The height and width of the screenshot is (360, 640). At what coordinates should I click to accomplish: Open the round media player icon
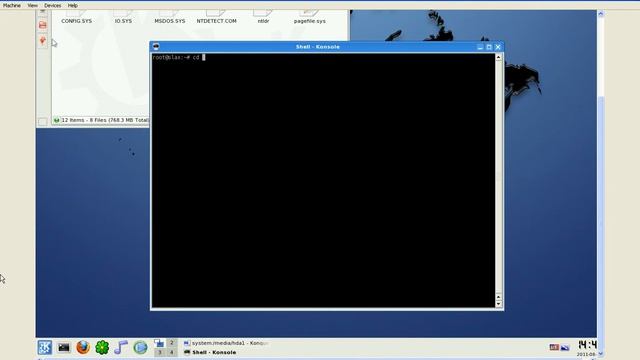pos(140,347)
